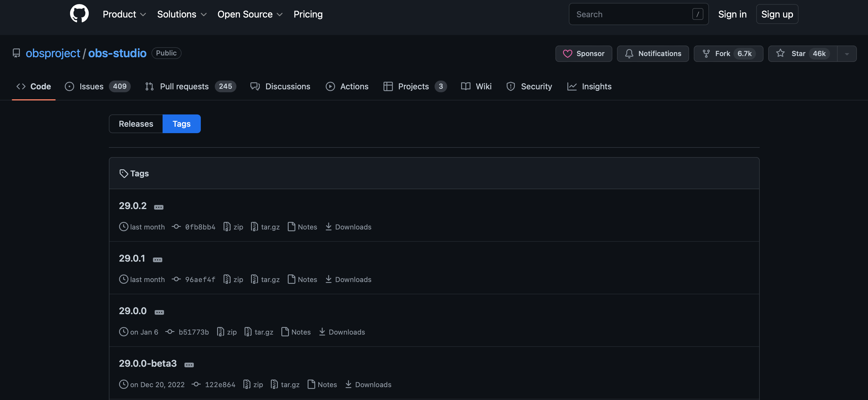Image resolution: width=868 pixels, height=400 pixels.
Task: Go to the GitHub homepage via the Octocat logo
Action: point(79,14)
